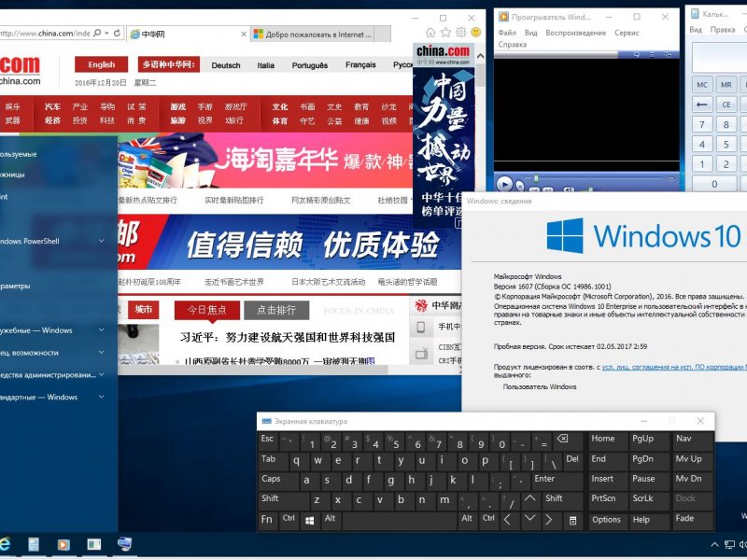
Task: Click the mobile phone icon on china.com
Action: [x=421, y=328]
